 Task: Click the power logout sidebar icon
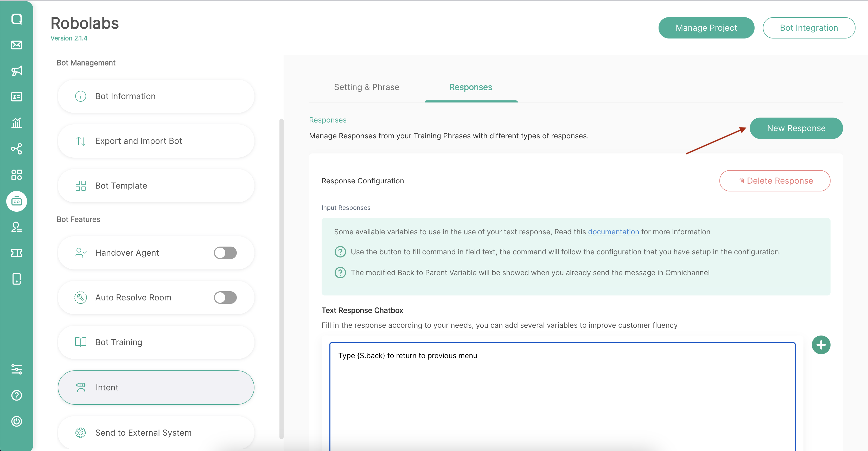point(16,421)
